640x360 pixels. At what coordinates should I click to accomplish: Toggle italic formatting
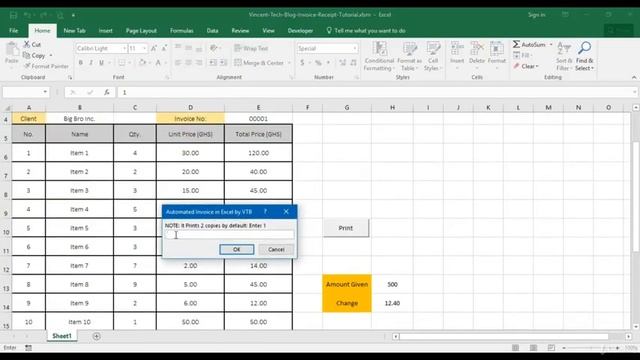tap(91, 62)
